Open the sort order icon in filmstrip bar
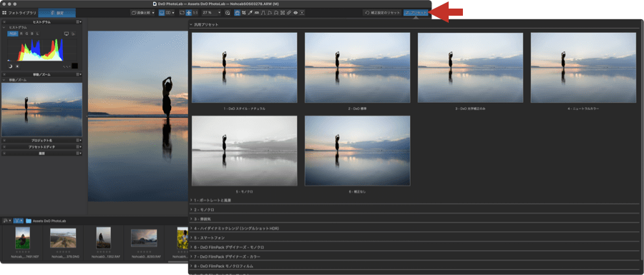This screenshot has width=644, height=275. (x=7, y=221)
